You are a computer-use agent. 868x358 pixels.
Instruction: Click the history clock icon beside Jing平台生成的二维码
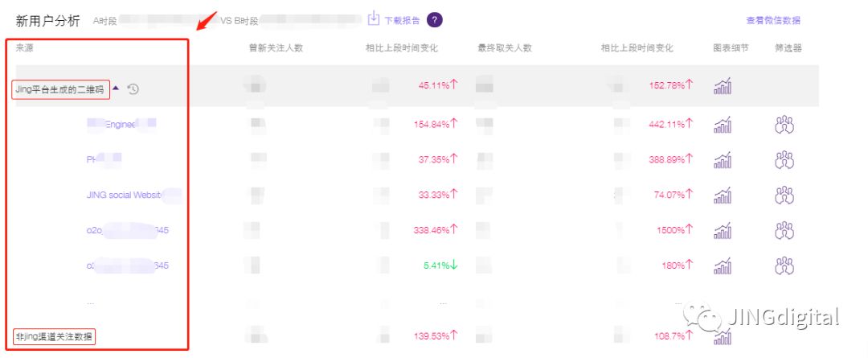[x=133, y=89]
